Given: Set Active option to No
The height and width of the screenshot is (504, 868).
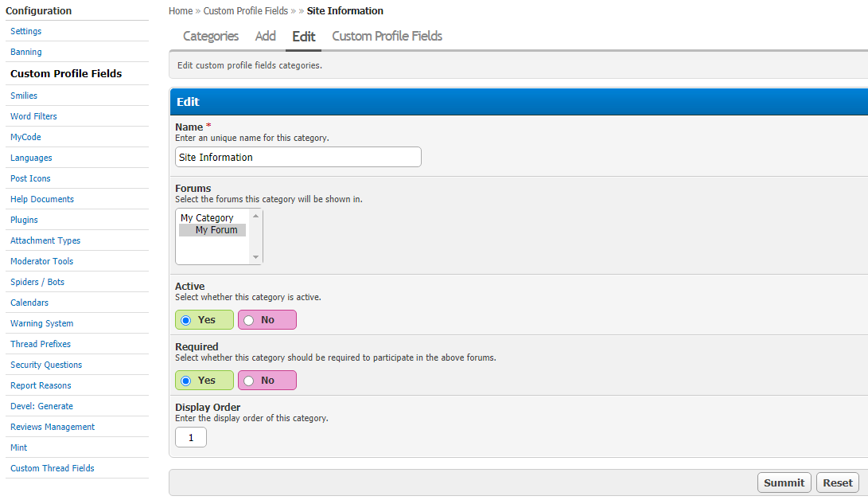Looking at the screenshot, I should (249, 320).
